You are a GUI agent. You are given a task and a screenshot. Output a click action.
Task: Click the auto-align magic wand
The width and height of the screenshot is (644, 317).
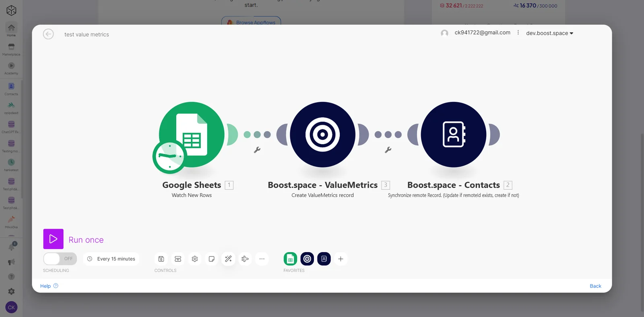pos(228,259)
